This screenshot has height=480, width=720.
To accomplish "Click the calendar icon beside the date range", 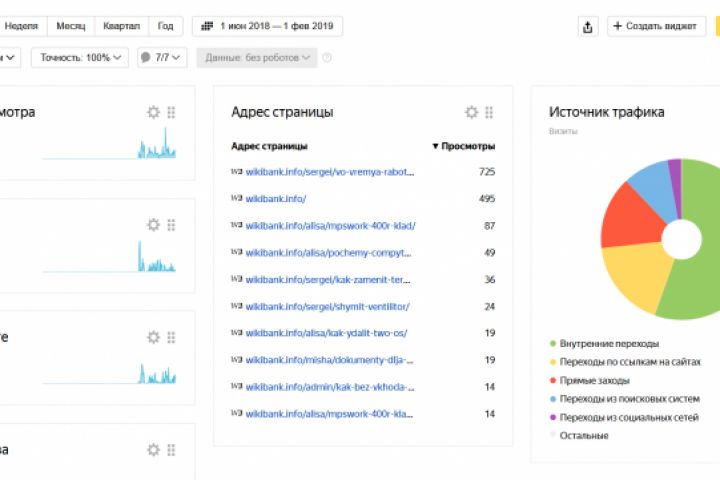I will point(207,26).
